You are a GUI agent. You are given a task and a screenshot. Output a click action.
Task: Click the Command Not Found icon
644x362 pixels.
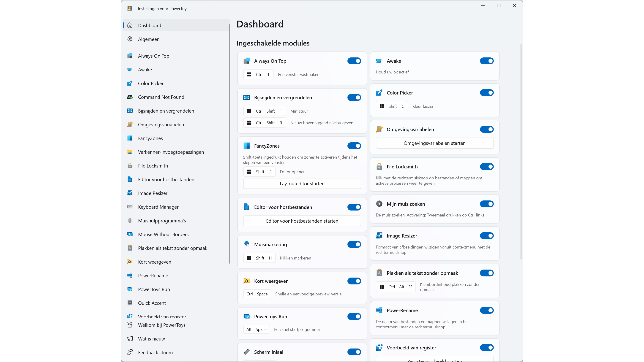(130, 97)
